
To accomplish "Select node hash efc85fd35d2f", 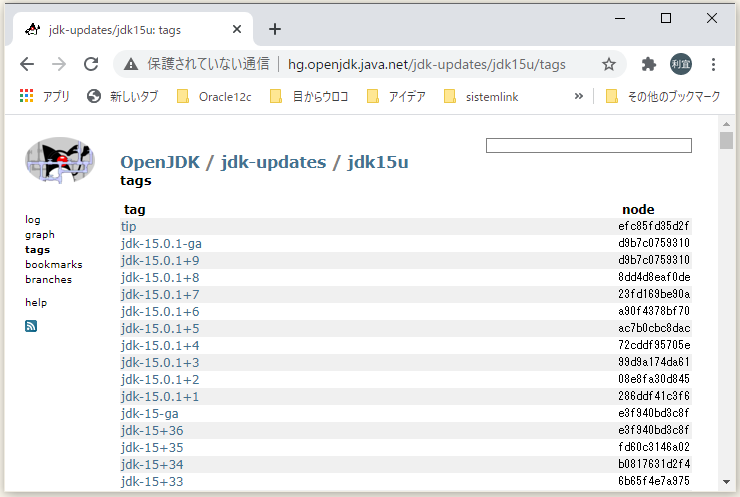I will (654, 226).
